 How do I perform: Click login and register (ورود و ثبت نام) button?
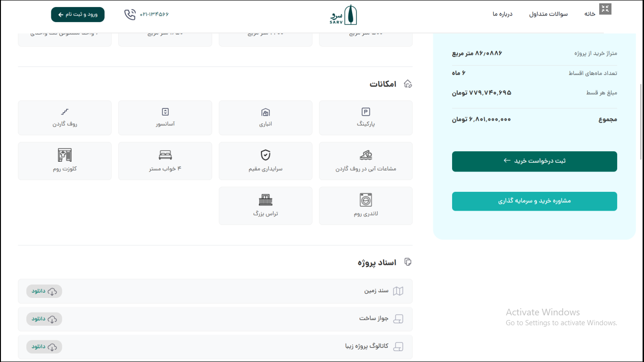coord(78,15)
